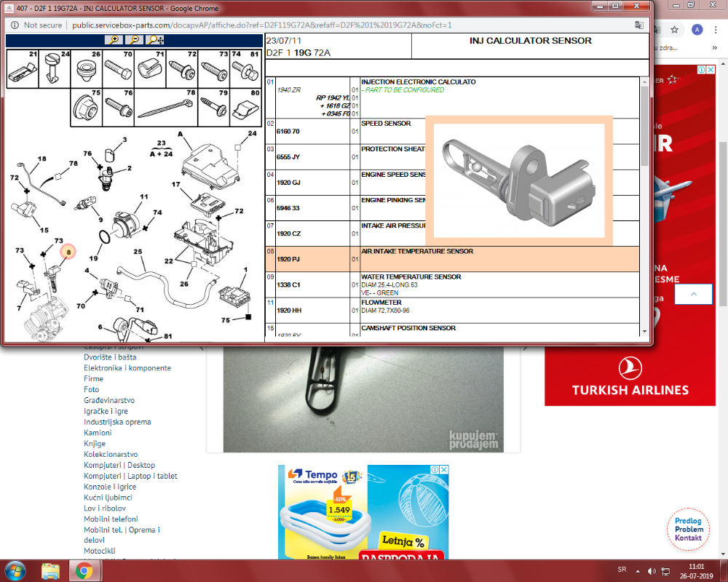The width and height of the screenshot is (728, 582).
Task: Click the zoom out magnifier icon
Action: [x=135, y=41]
